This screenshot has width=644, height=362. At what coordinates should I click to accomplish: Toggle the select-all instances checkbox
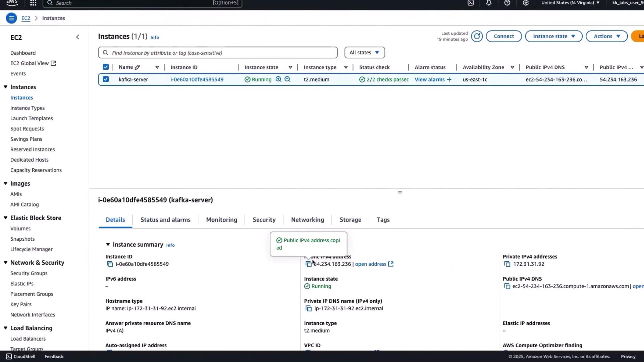pos(106,67)
